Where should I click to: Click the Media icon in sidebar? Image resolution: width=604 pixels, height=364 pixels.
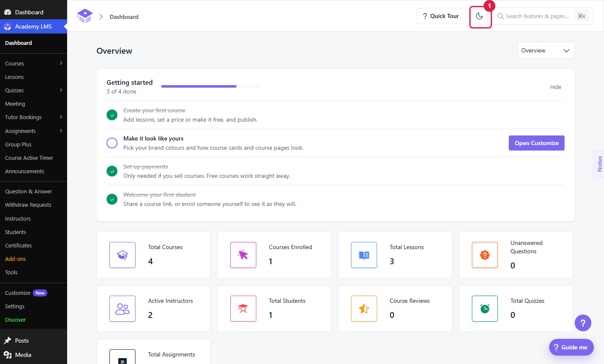pos(8,355)
